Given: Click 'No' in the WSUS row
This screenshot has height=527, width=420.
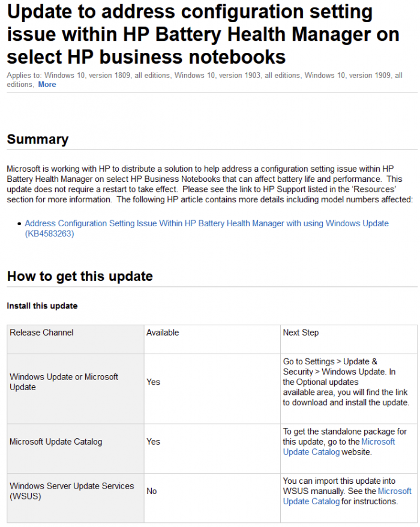Looking at the screenshot, I should pos(151,491).
